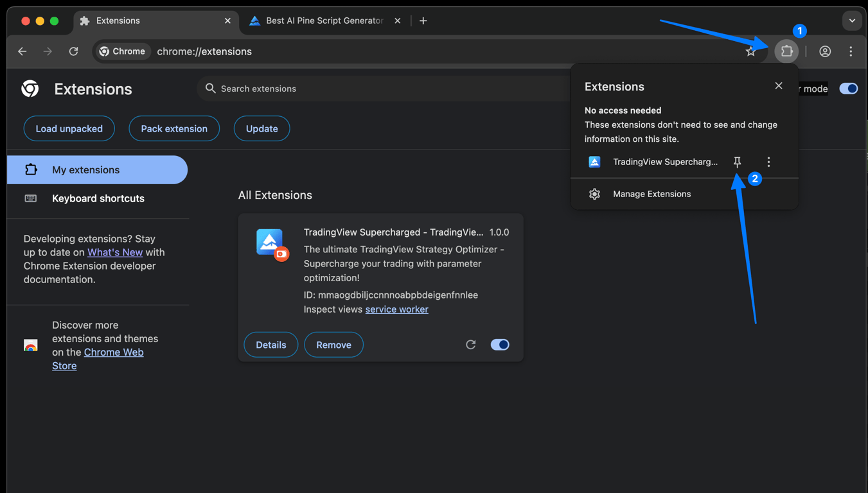Pin the TradingView Supercharged extension
This screenshot has height=493, width=868.
[737, 162]
